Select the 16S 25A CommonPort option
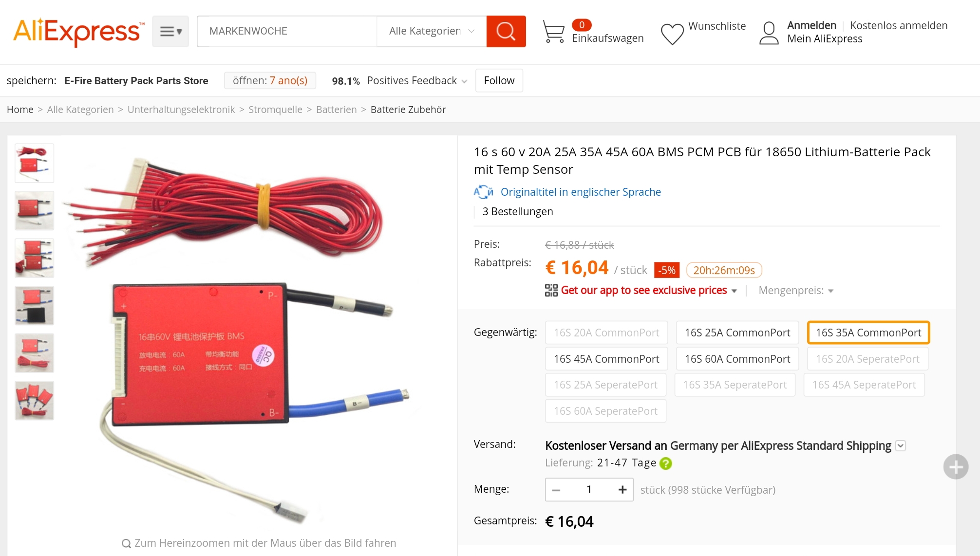This screenshot has height=556, width=980. coord(737,333)
